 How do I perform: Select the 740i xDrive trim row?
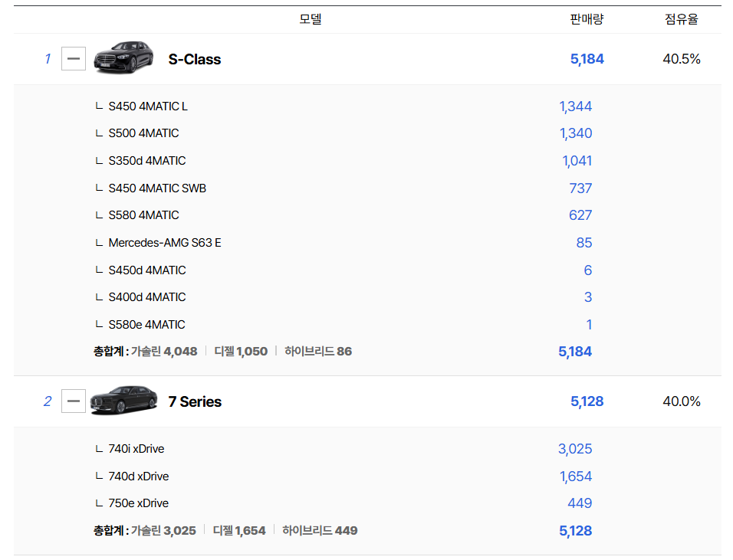coord(136,449)
